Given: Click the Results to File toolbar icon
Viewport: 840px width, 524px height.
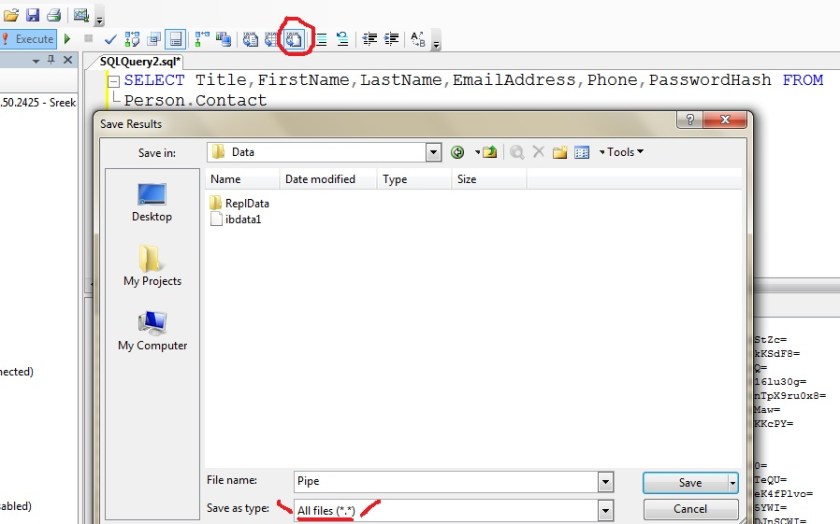Looking at the screenshot, I should 295,40.
